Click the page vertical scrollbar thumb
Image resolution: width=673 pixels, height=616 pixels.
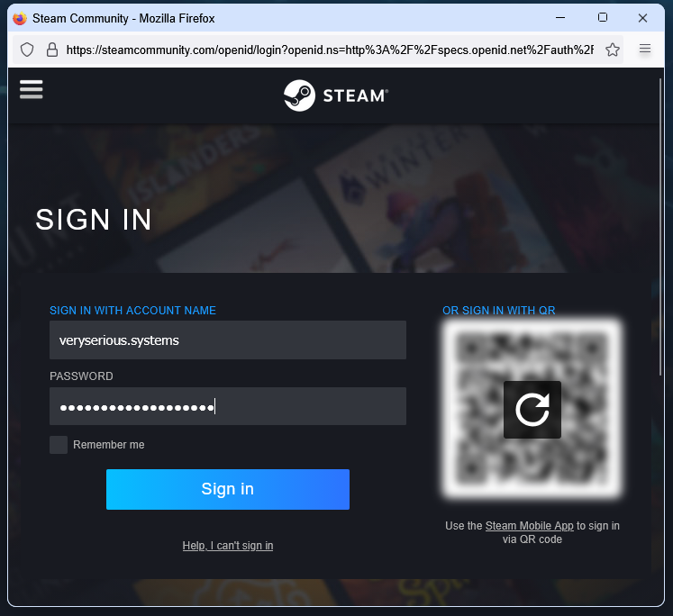[661, 227]
